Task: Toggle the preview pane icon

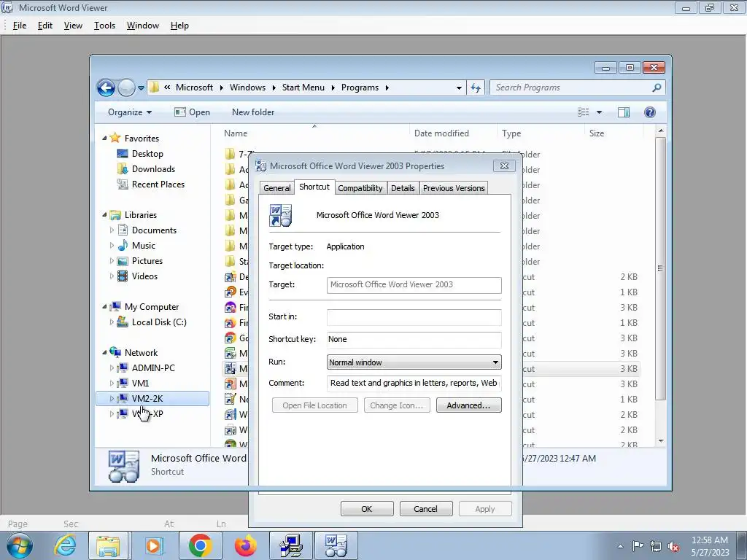Action: pyautogui.click(x=623, y=112)
